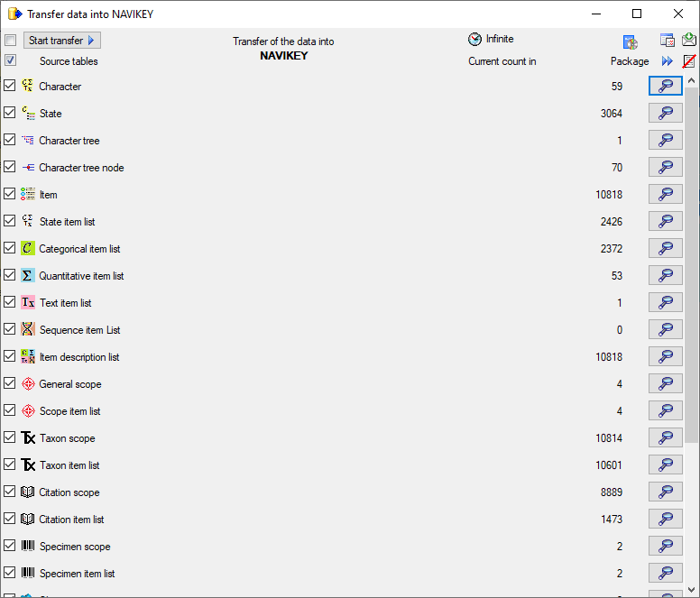Uncheck the Specimen item list checkbox
The width and height of the screenshot is (700, 598).
[9, 573]
